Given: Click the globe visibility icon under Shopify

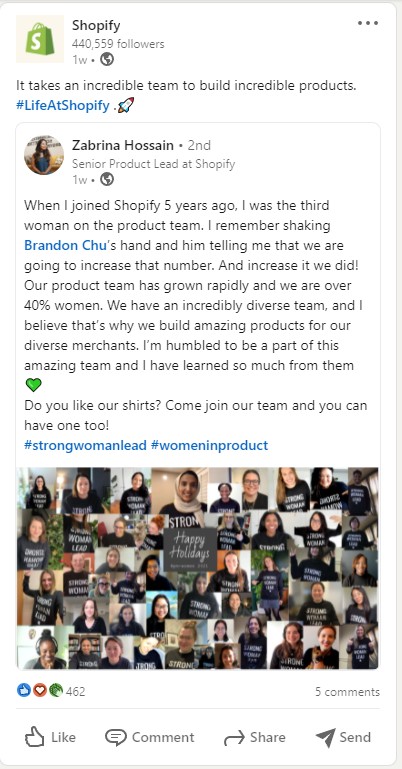Looking at the screenshot, I should (107, 59).
